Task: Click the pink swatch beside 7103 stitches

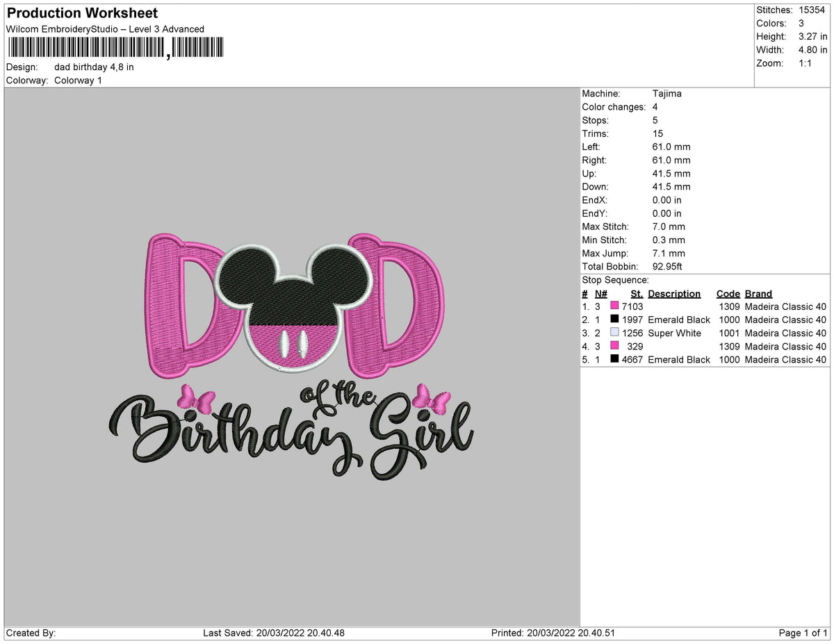Action: (614, 306)
